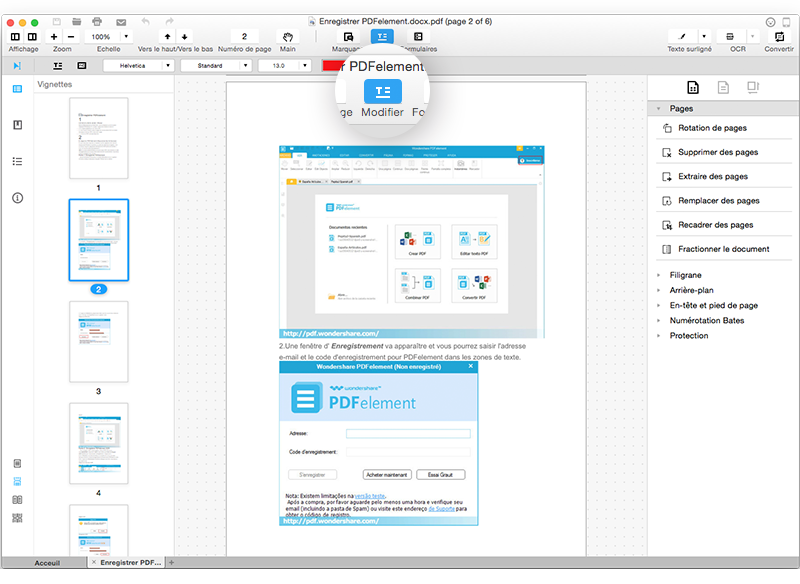
Task: Select the third tab in right panel
Action: (753, 88)
